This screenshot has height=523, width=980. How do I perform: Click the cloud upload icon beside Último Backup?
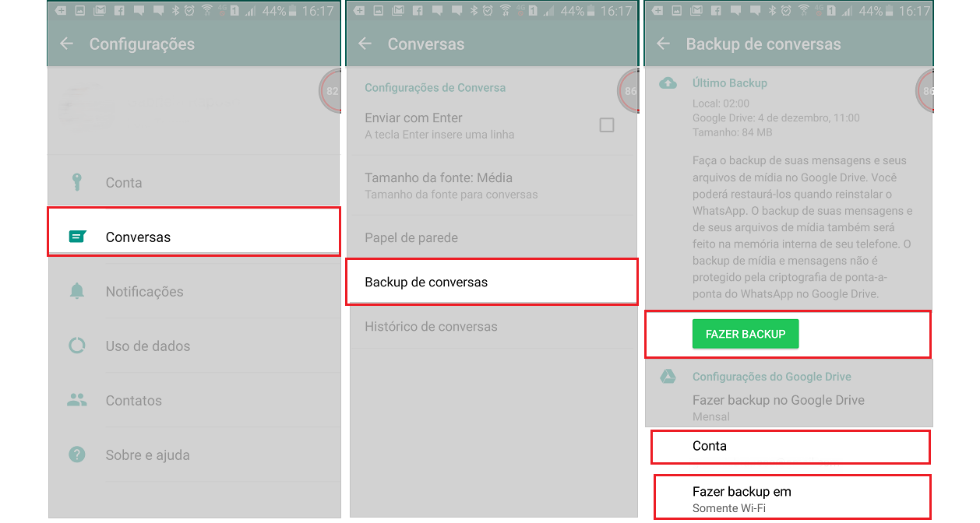tap(668, 83)
